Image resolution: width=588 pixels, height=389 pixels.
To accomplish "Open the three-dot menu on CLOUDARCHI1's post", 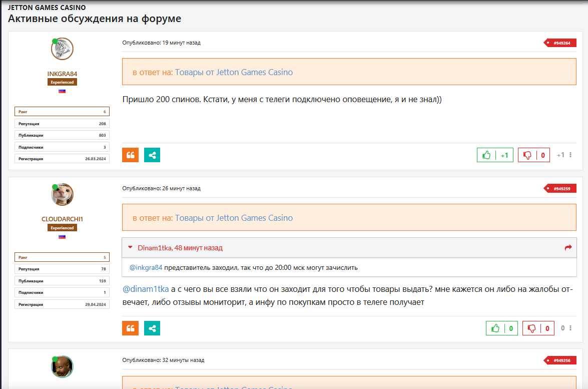I will click(x=570, y=328).
